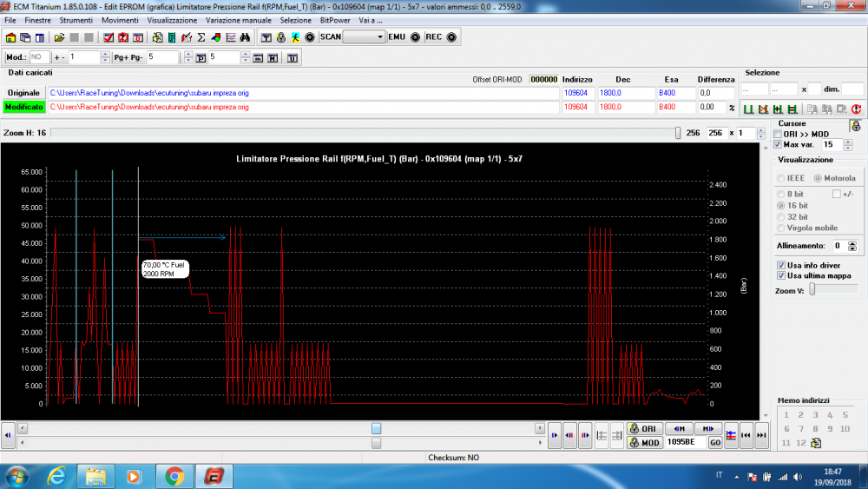This screenshot has width=868, height=489.
Task: Click Max var. 15 stepper arrows
Action: [x=848, y=144]
